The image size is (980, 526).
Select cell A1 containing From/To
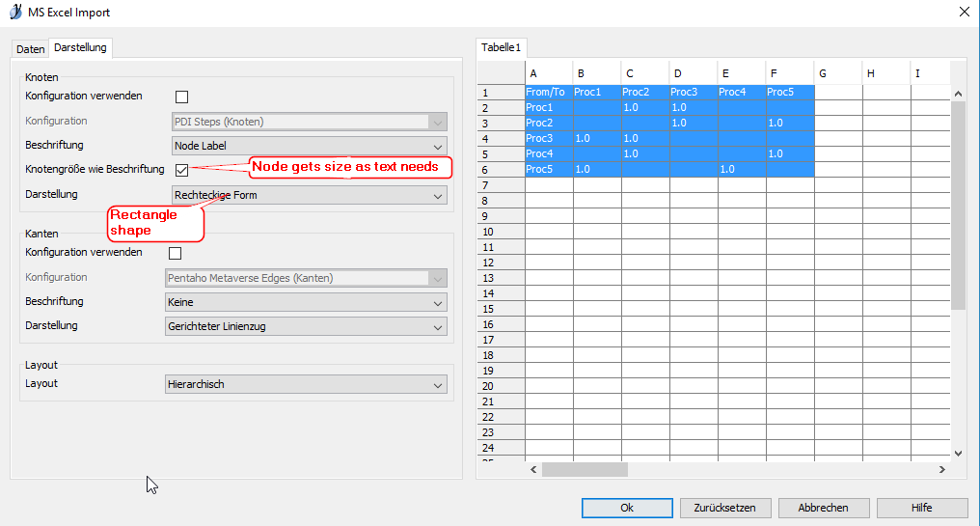coord(548,92)
